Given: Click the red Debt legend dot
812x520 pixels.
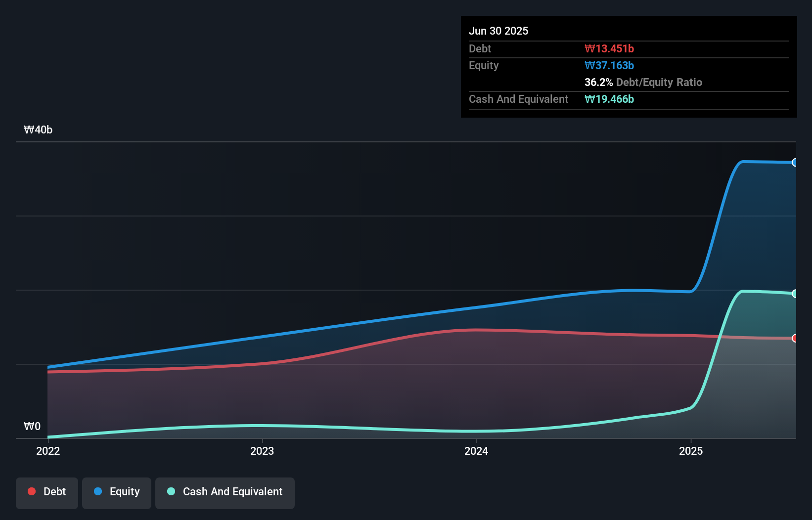Looking at the screenshot, I should click(31, 491).
